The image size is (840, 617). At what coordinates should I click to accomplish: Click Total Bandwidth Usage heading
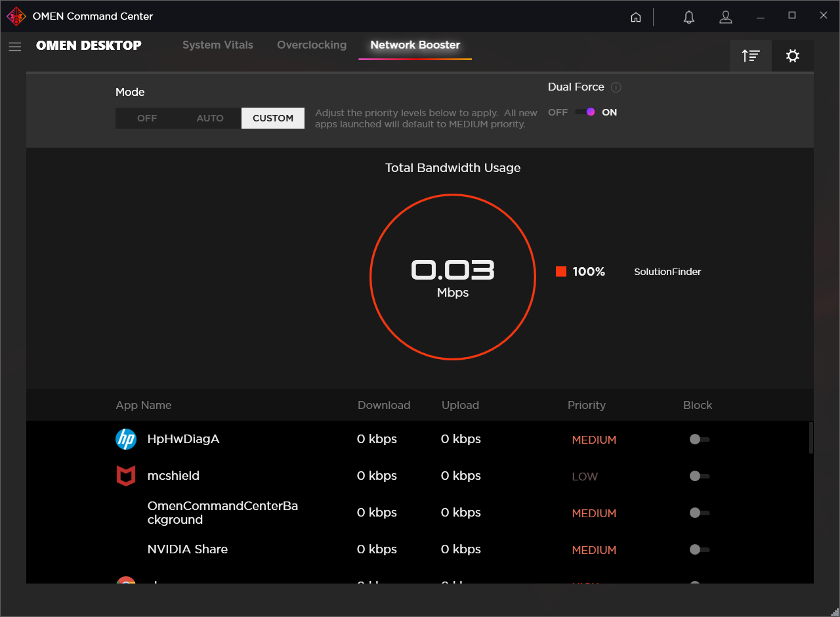click(453, 168)
